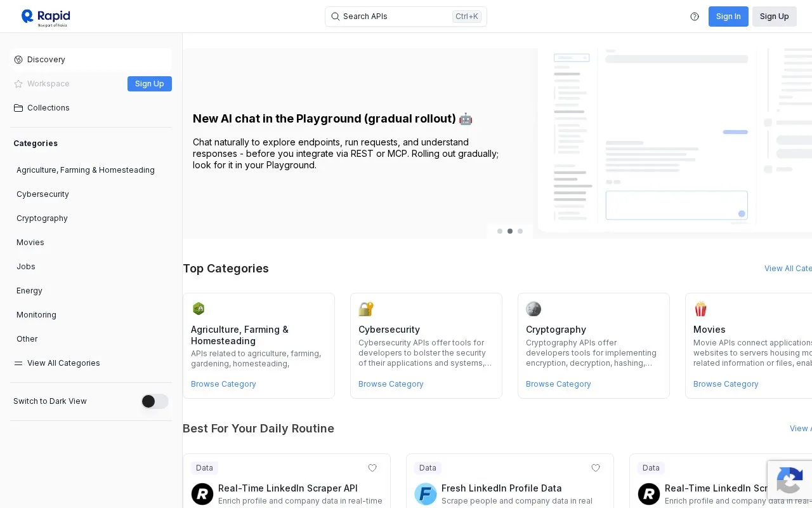Click the Data tag on Fresh LinkedIn card
The width and height of the screenshot is (812, 508).
428,468
